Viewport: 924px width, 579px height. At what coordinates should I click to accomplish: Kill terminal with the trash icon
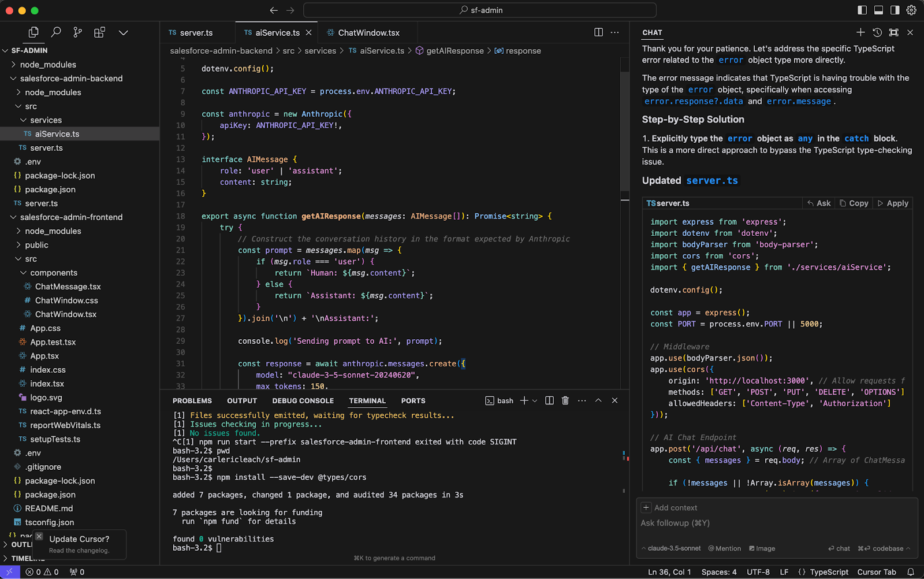point(565,400)
